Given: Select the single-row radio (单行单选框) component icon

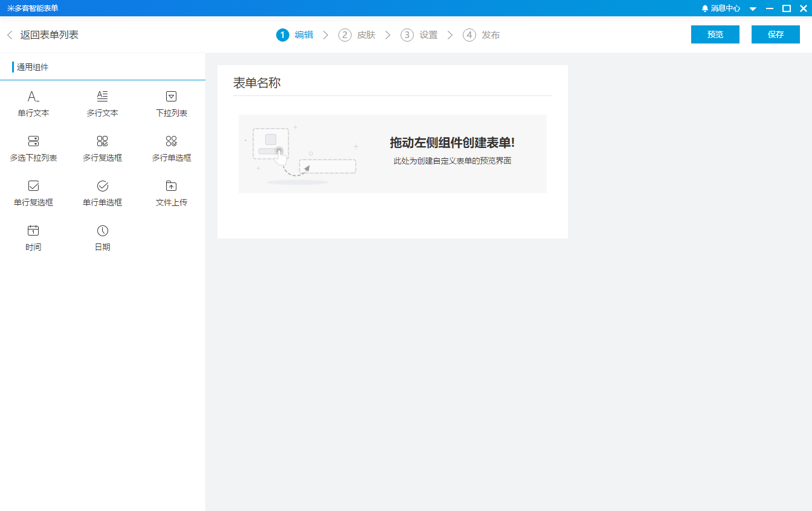Looking at the screenshot, I should pyautogui.click(x=102, y=186).
